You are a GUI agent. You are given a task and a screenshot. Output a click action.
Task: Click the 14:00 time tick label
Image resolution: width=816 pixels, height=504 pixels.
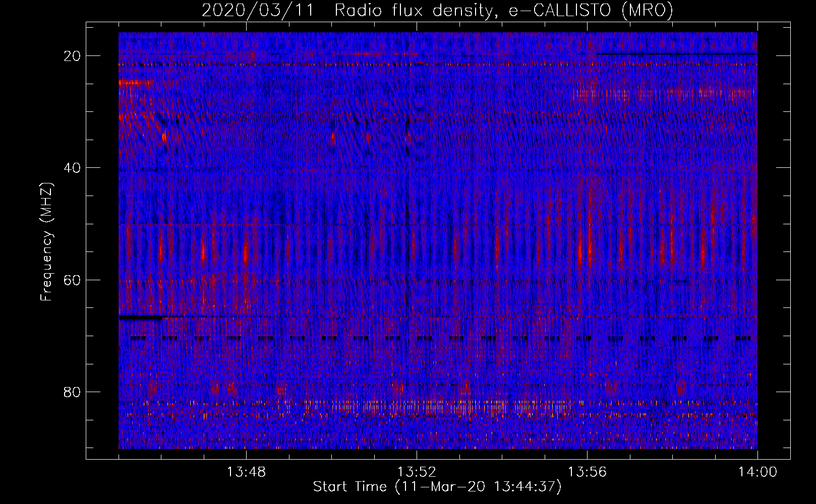tap(757, 472)
